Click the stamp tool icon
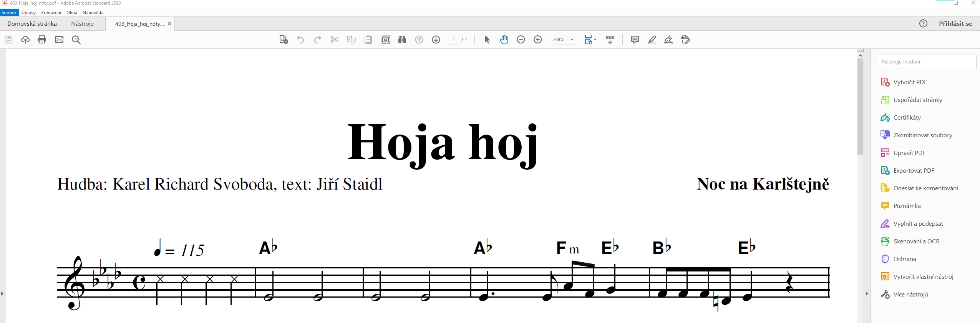Screen dimensions: 980x323 pyautogui.click(x=686, y=40)
